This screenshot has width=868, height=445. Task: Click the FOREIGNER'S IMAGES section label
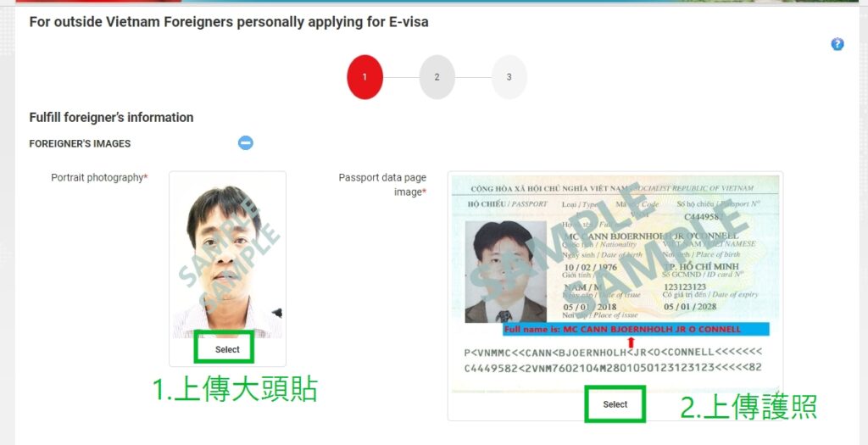tap(80, 143)
